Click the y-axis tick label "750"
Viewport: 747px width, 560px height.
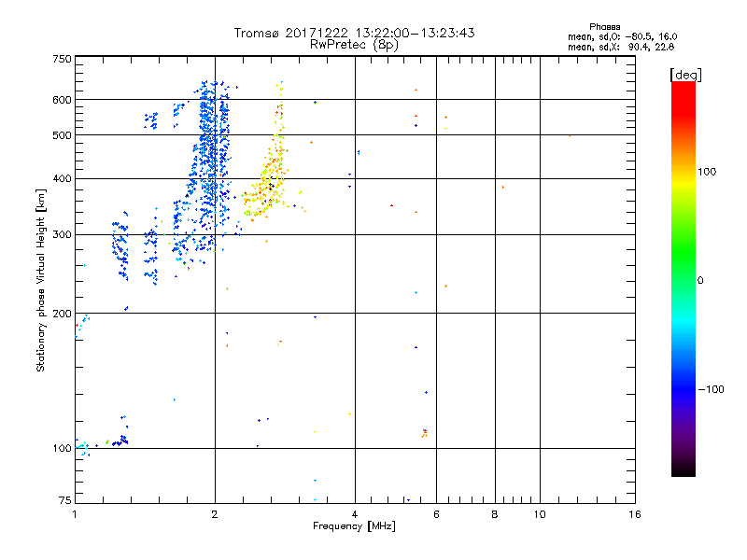62,59
